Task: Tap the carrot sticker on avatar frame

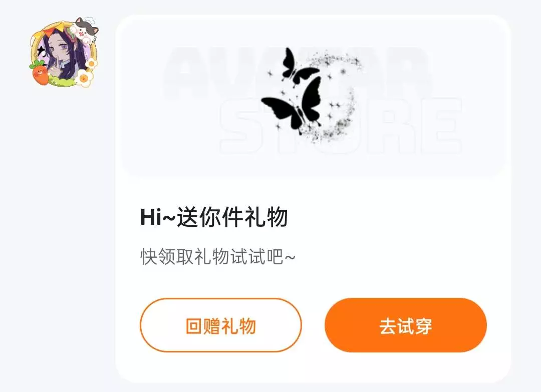Action: (x=40, y=73)
